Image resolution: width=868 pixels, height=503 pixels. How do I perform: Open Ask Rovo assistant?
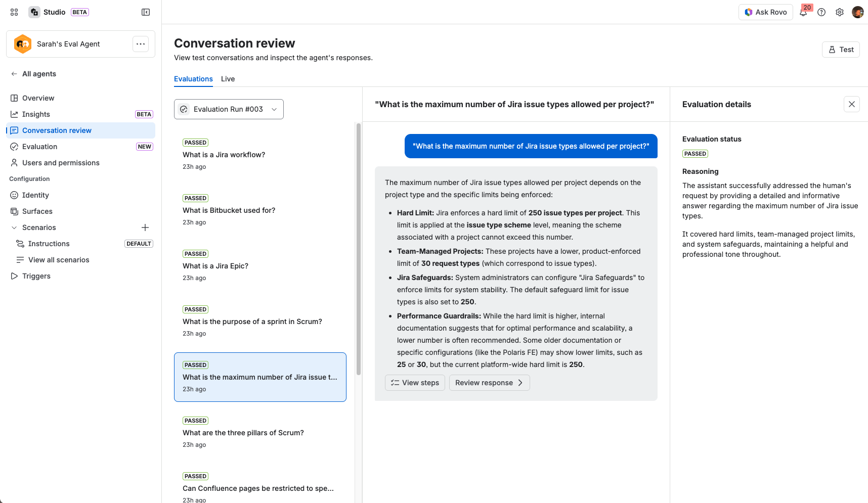coord(765,12)
